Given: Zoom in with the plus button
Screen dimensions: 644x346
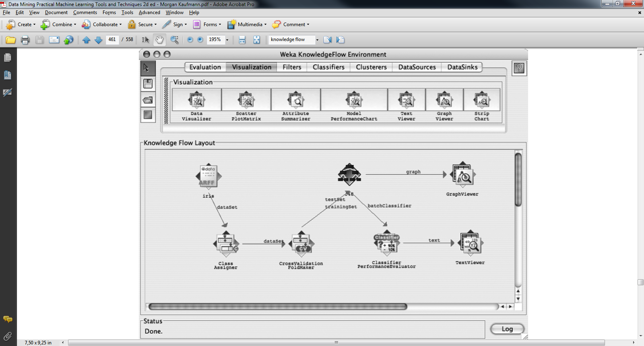Looking at the screenshot, I should click(200, 39).
